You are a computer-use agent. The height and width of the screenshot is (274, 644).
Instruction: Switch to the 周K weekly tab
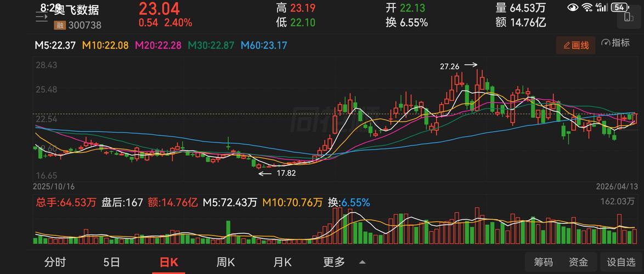pos(225,262)
